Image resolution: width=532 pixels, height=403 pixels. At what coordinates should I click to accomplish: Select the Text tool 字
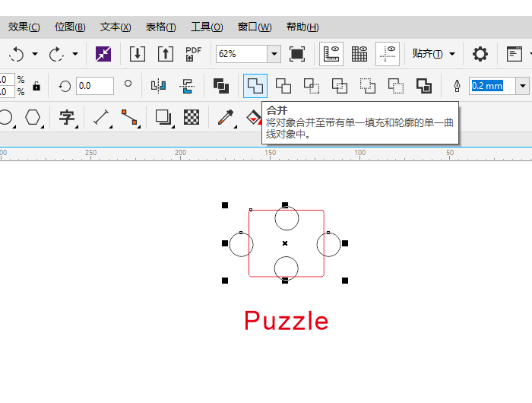[x=67, y=117]
